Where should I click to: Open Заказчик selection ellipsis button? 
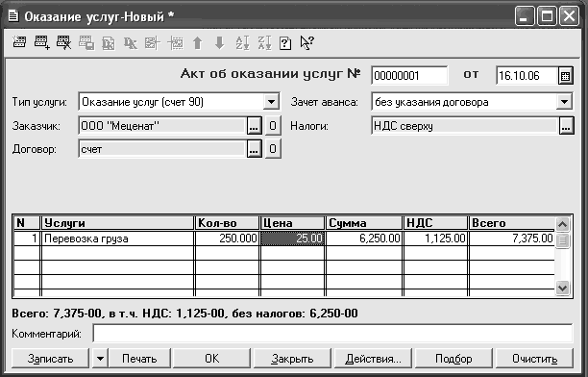click(255, 126)
